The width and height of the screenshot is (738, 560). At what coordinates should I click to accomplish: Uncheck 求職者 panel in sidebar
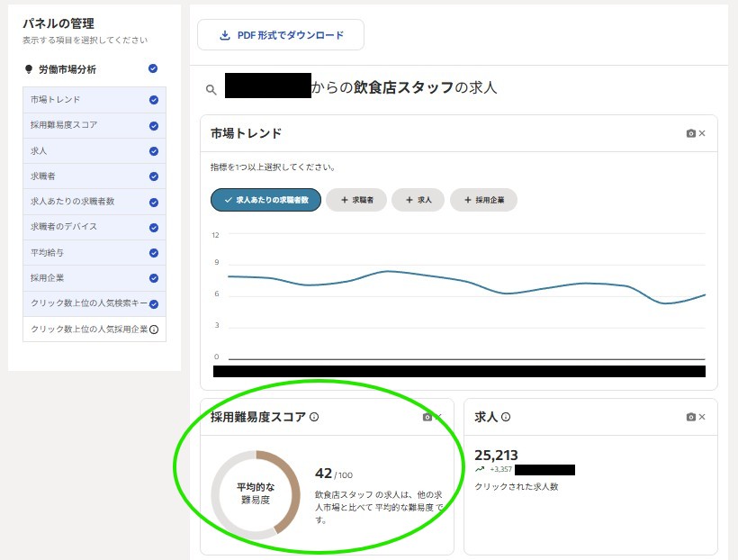pyautogui.click(x=153, y=176)
